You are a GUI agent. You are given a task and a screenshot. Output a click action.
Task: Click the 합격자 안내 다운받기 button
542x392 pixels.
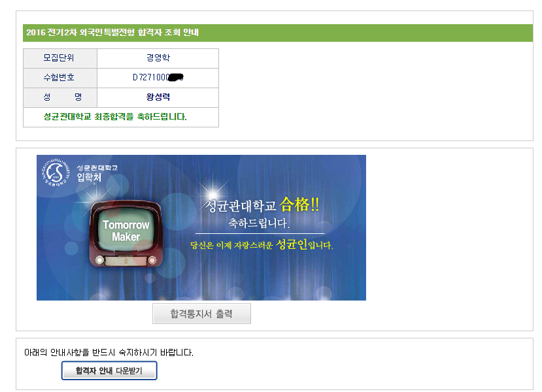[109, 370]
